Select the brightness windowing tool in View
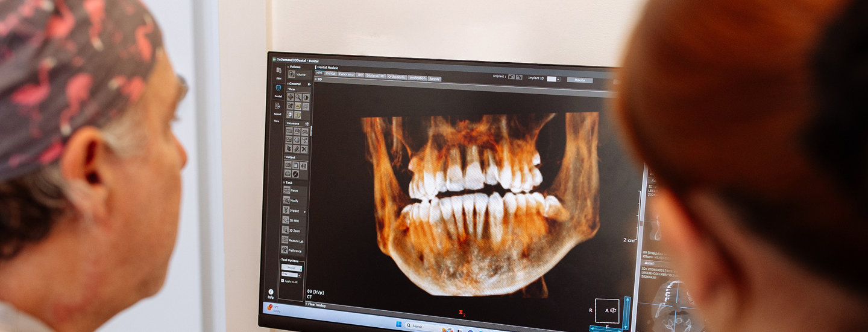The height and width of the screenshot is (332, 868). pos(306,97)
